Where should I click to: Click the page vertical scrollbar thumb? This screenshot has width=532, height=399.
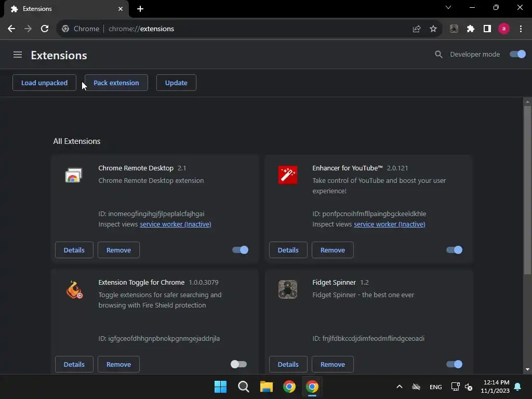(527, 190)
